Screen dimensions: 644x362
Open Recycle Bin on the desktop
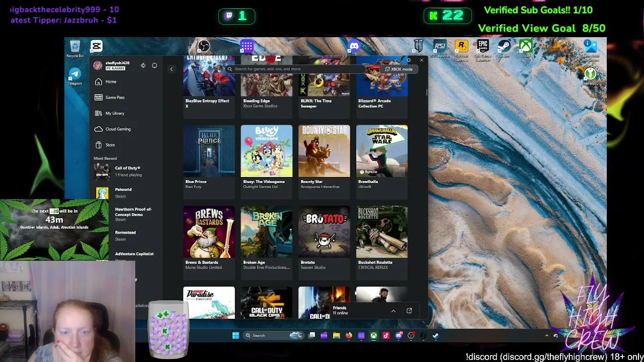(x=75, y=49)
